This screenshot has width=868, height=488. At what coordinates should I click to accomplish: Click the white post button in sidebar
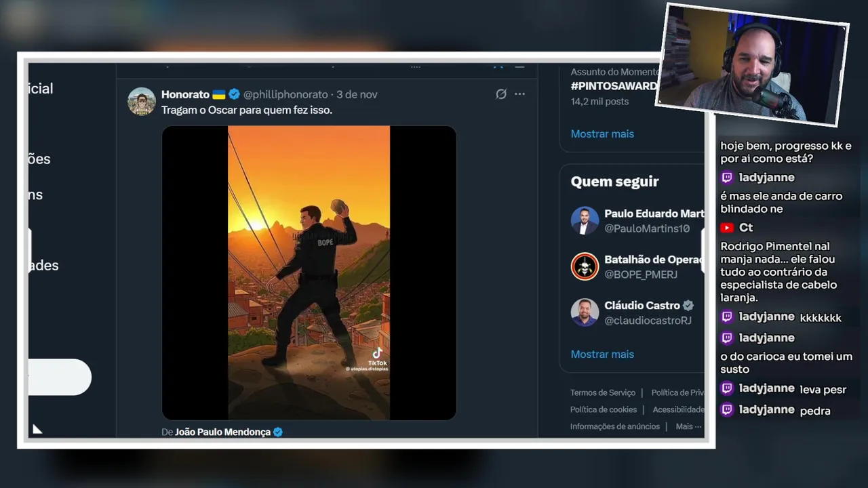[60, 377]
